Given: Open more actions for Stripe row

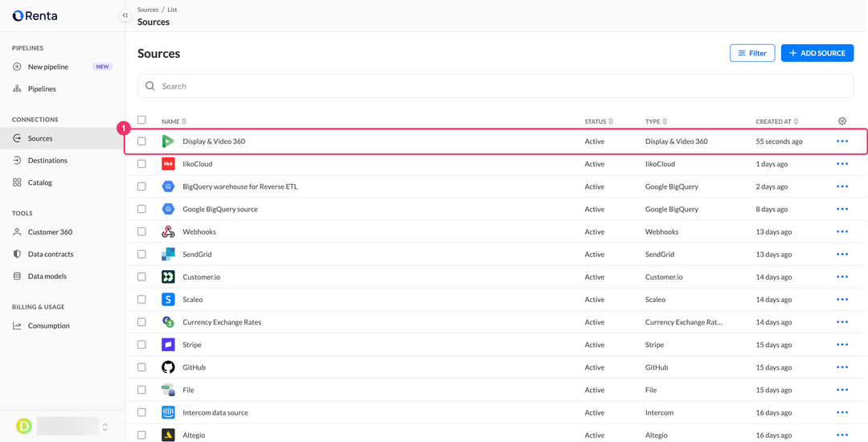Looking at the screenshot, I should tap(842, 345).
